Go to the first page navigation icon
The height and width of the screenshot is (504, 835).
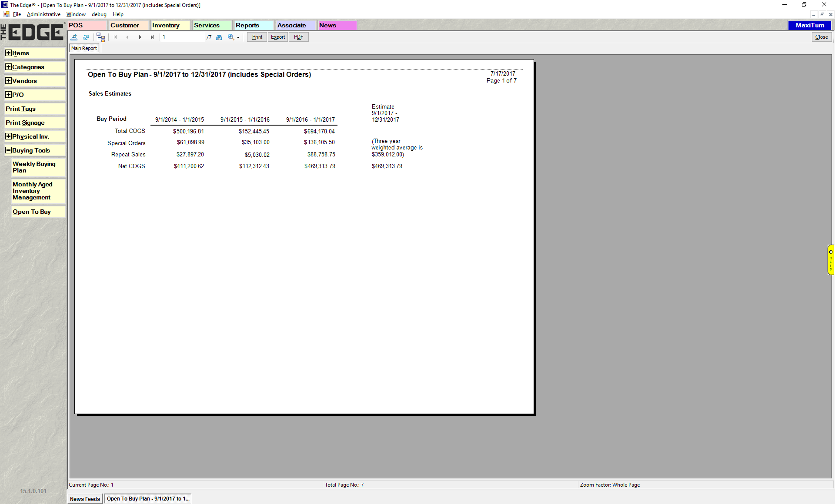(x=115, y=37)
